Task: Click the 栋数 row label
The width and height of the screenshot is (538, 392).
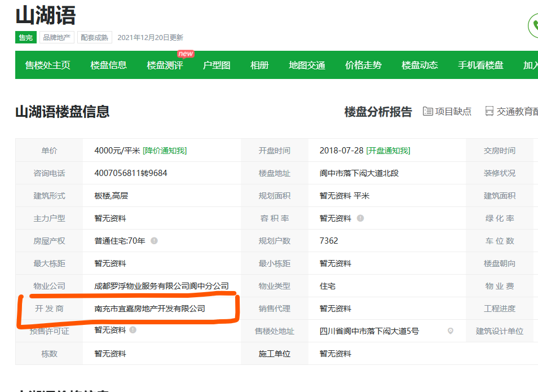Action: [49, 354]
